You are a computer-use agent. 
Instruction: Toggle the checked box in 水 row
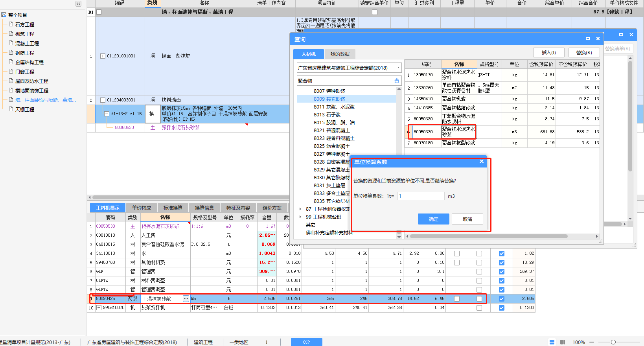[x=502, y=254]
